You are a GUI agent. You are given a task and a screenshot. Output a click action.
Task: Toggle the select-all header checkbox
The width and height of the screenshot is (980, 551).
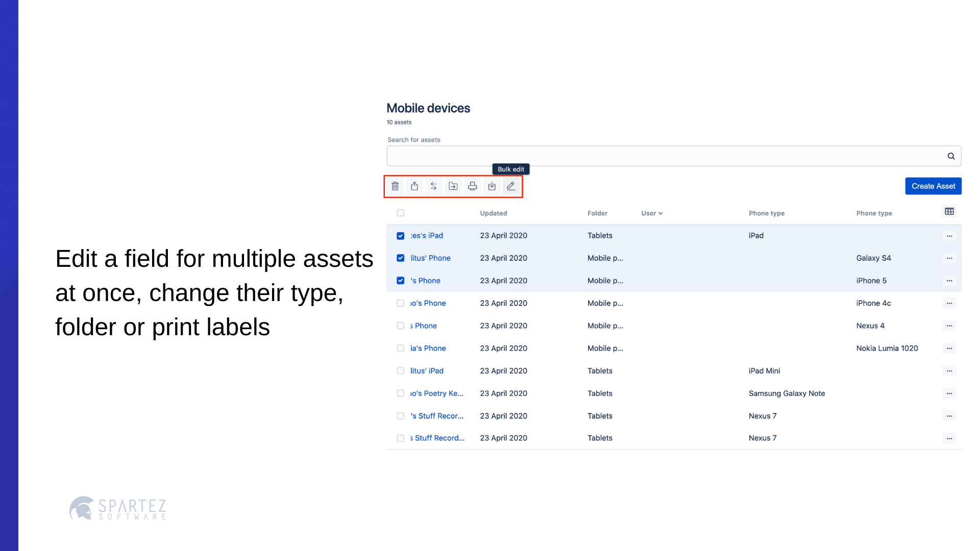pyautogui.click(x=401, y=213)
